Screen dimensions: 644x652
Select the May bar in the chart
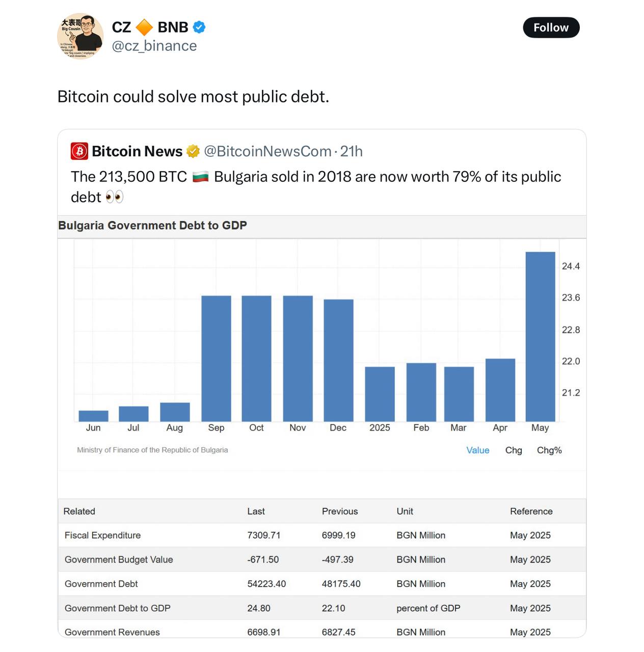pyautogui.click(x=540, y=337)
